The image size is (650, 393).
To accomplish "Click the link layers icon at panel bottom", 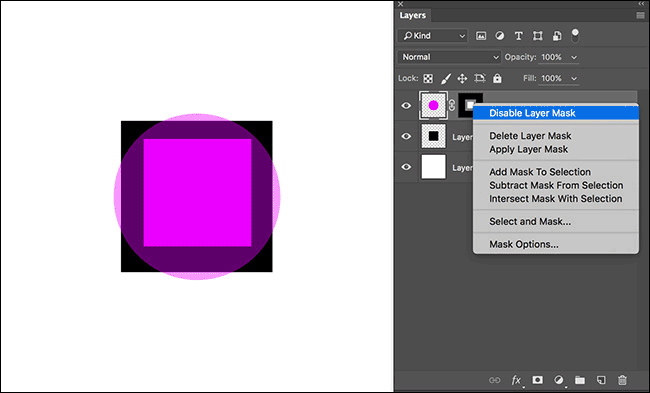I will point(494,380).
